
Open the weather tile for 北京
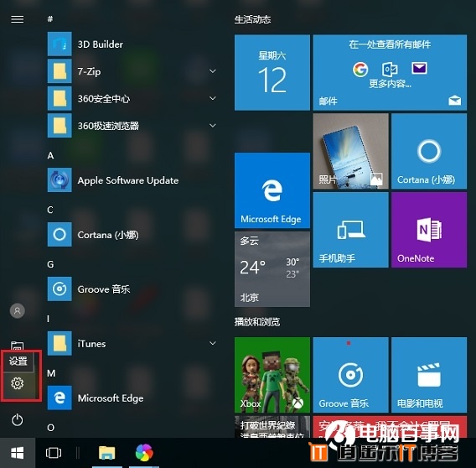pos(272,269)
